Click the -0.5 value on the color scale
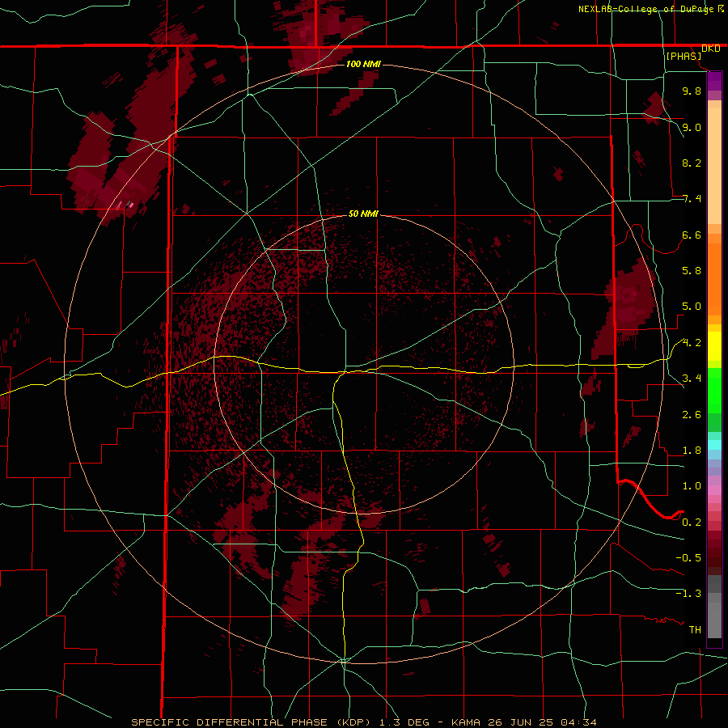 pyautogui.click(x=688, y=557)
